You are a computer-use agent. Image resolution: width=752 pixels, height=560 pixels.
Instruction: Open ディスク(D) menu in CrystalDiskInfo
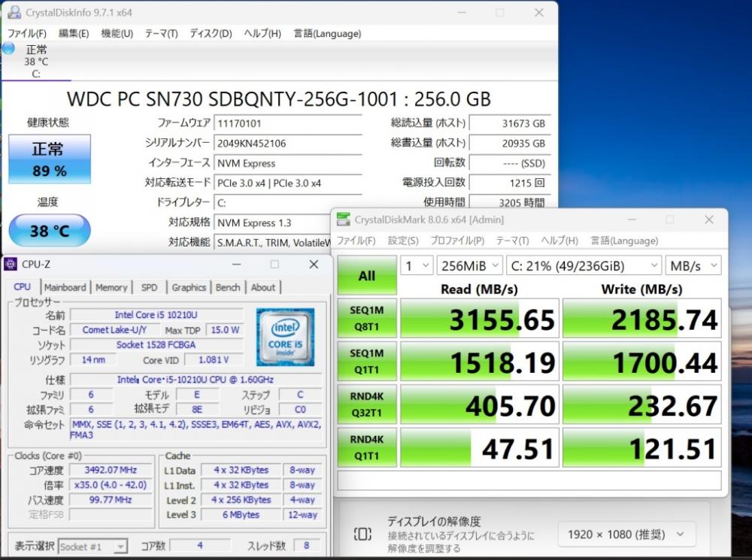pos(211,34)
